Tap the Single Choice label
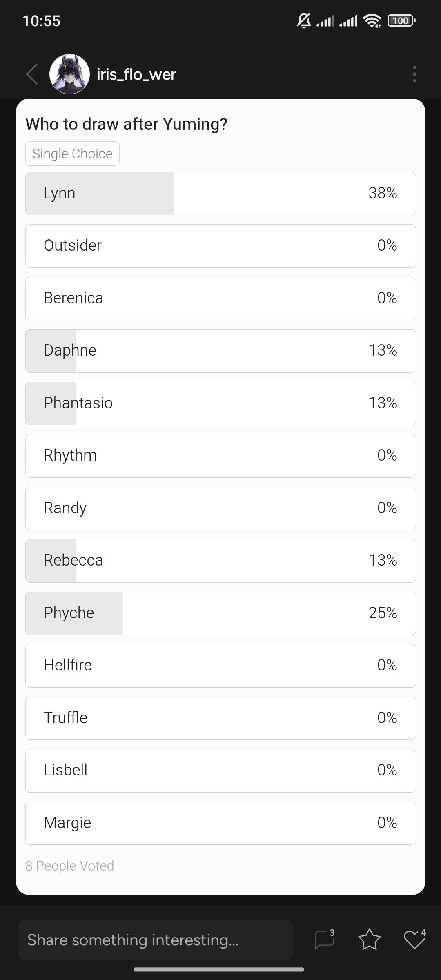Viewport: 441px width, 980px height. (x=72, y=154)
